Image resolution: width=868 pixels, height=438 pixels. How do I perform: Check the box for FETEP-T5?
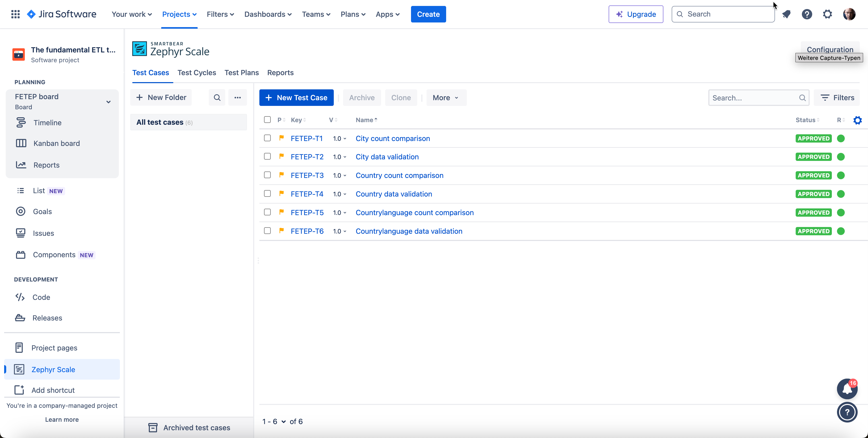click(267, 212)
